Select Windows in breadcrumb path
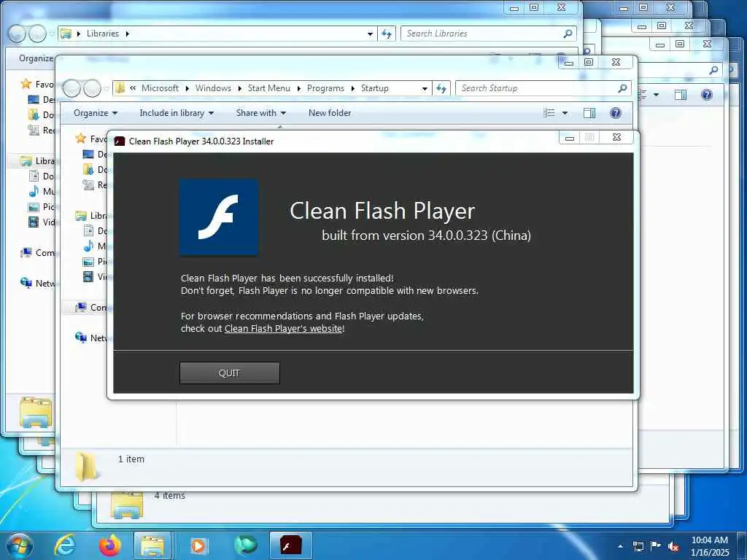The image size is (747, 560). point(213,88)
